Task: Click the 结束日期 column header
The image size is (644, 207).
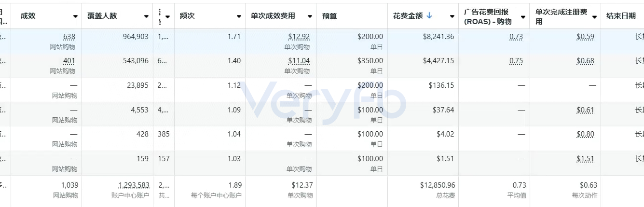Action: coord(621,16)
